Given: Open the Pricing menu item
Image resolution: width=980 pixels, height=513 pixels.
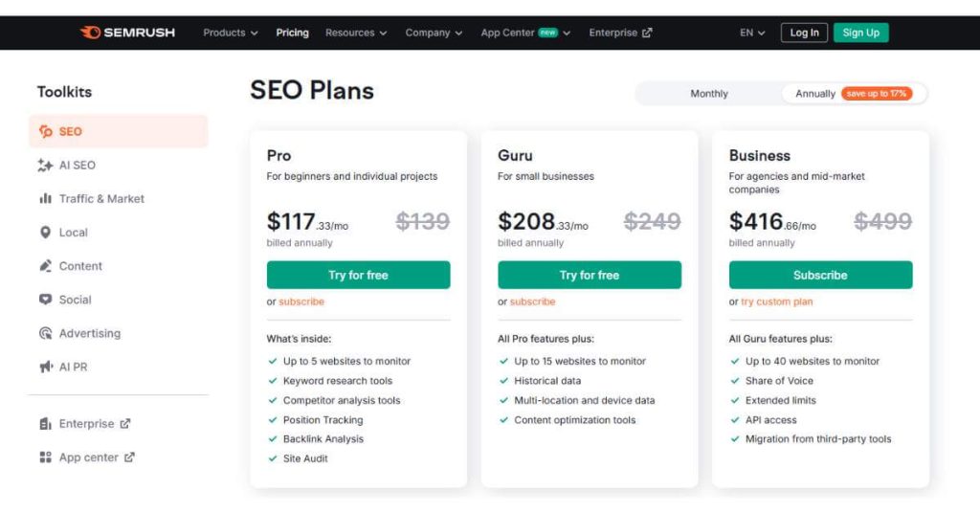Looking at the screenshot, I should pos(292,33).
